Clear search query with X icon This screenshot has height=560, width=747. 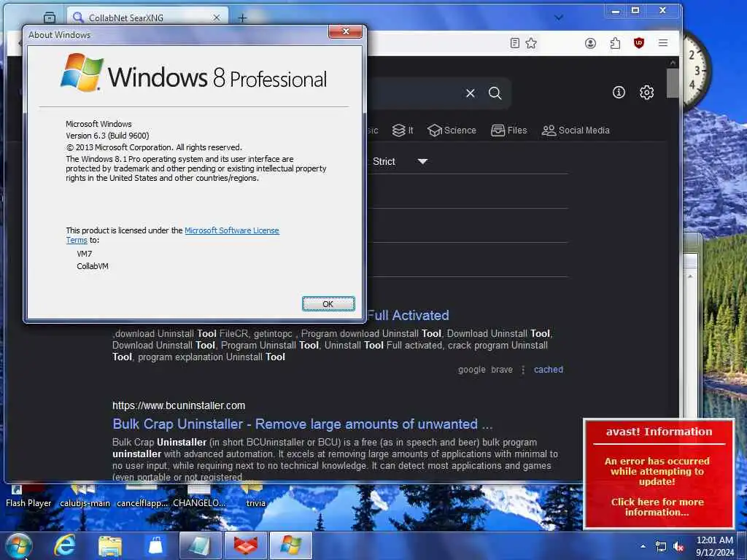(x=471, y=93)
